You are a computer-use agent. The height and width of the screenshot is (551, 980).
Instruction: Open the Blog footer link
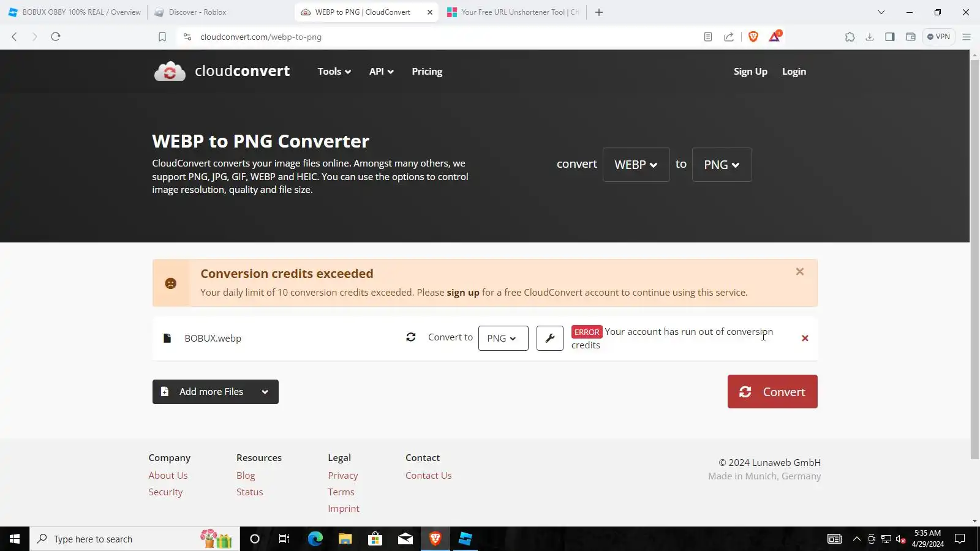point(246,476)
